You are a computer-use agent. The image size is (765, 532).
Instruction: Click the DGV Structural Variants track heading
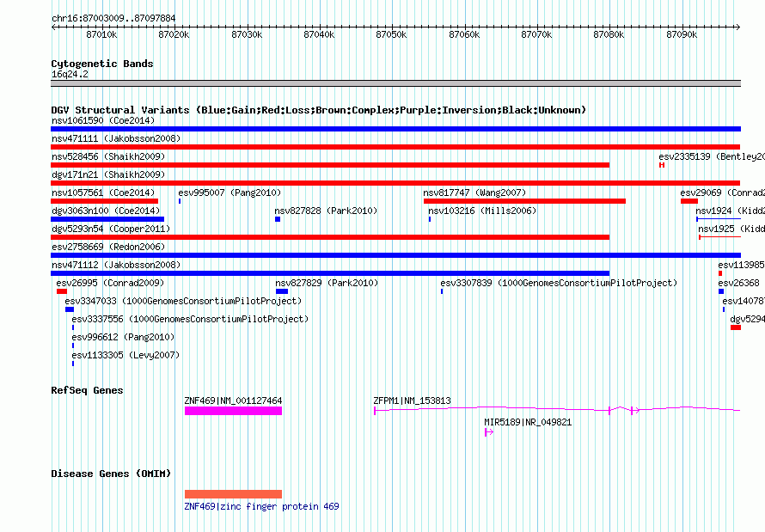tap(319, 110)
